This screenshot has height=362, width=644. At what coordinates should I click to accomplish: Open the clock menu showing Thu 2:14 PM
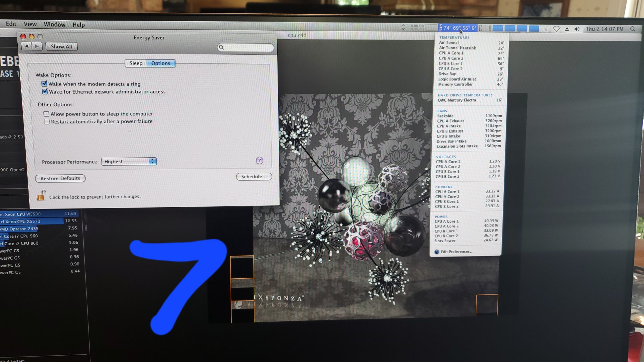click(604, 29)
